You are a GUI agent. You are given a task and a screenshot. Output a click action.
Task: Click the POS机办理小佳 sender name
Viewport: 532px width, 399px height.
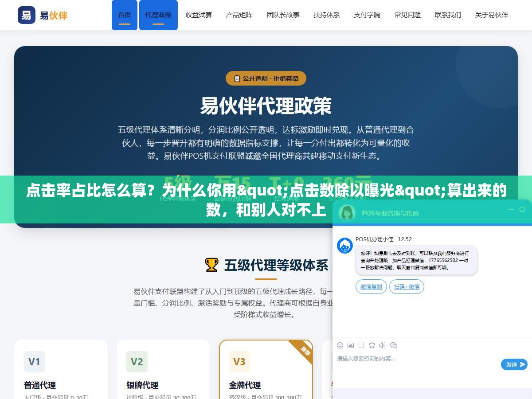point(375,239)
